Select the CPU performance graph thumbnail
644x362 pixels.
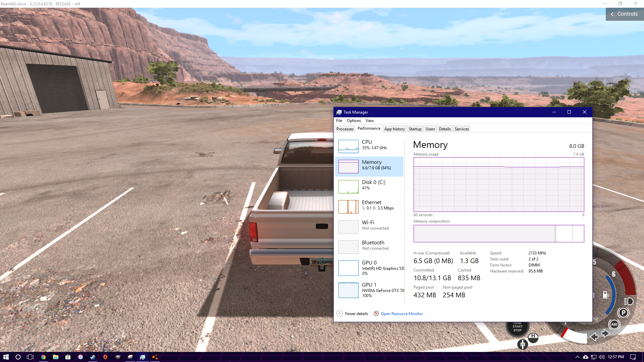(348, 146)
